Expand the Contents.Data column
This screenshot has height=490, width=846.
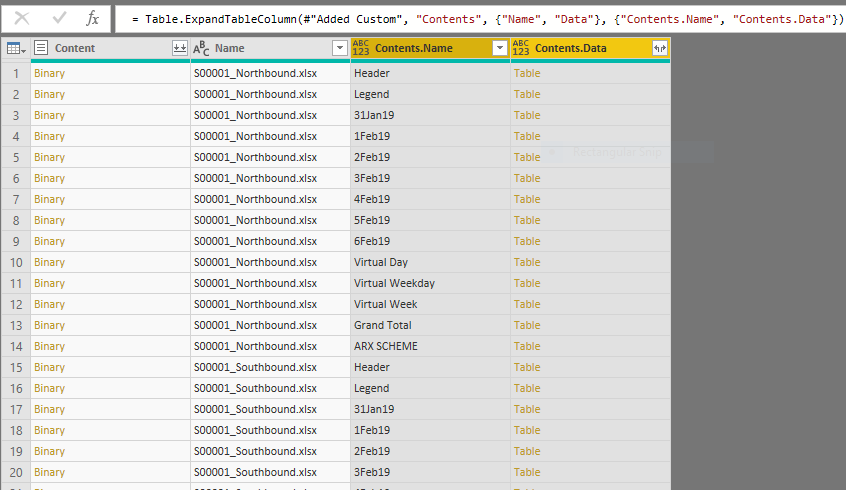[660, 48]
